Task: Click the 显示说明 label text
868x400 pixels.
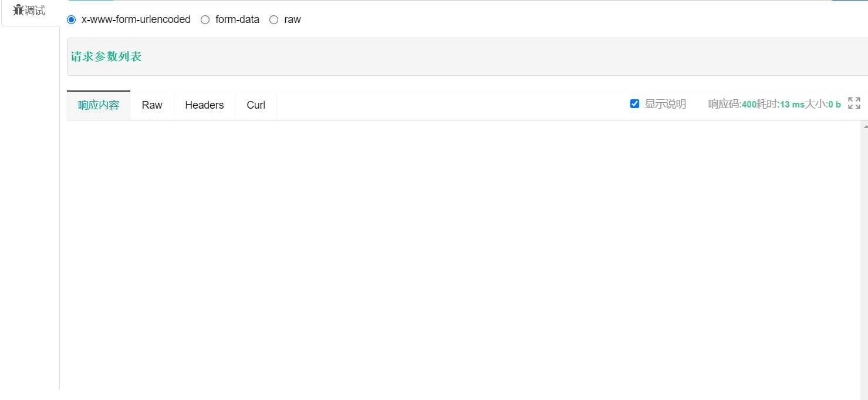Action: (x=666, y=104)
